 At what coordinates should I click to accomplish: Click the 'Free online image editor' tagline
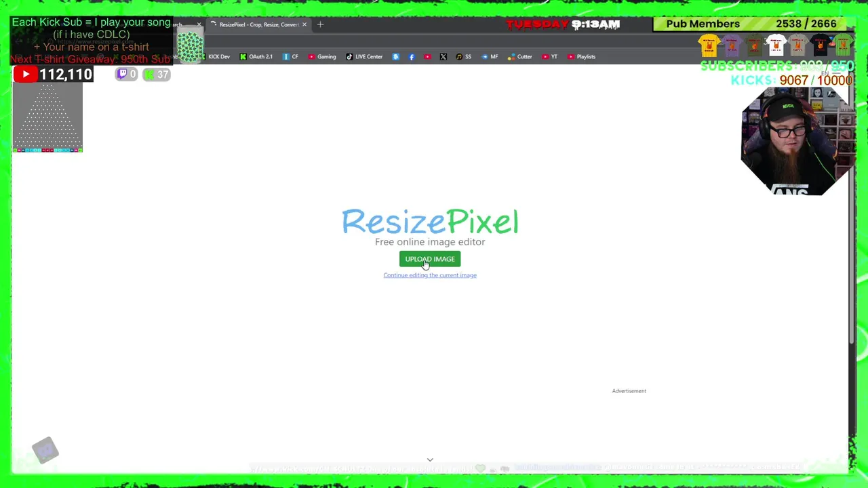[430, 242]
